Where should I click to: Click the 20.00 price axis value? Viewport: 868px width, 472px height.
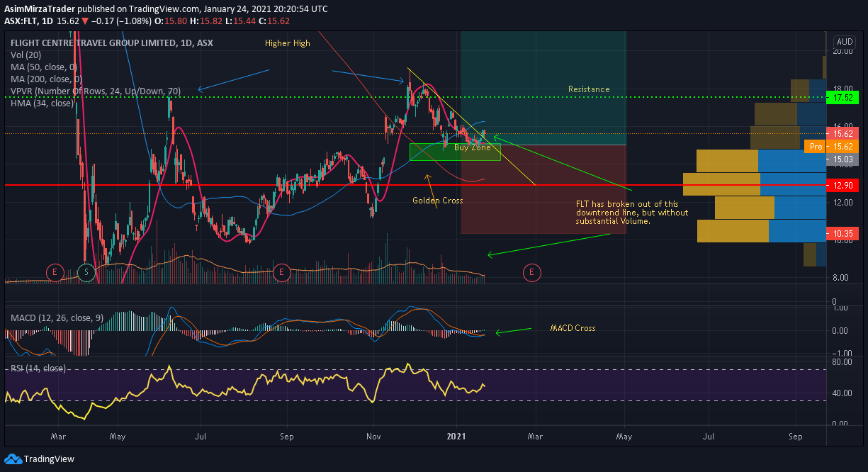[843, 52]
